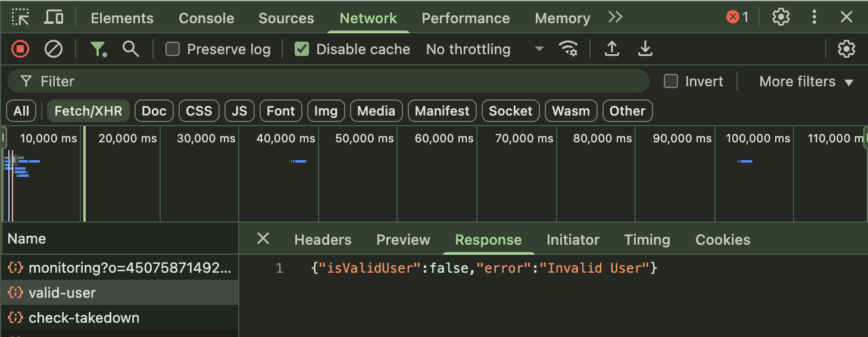Clear the network log
This screenshot has width=868, height=337.
pos(54,49)
